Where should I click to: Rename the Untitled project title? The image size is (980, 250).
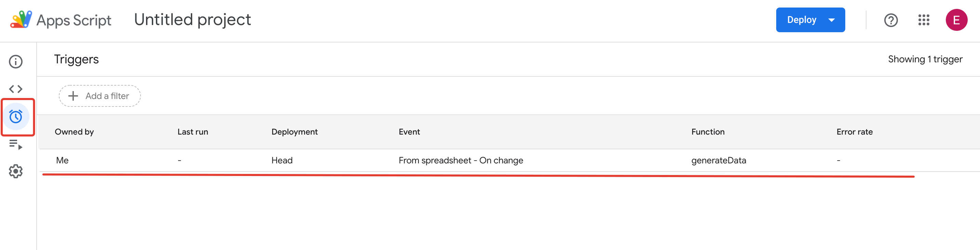tap(193, 20)
